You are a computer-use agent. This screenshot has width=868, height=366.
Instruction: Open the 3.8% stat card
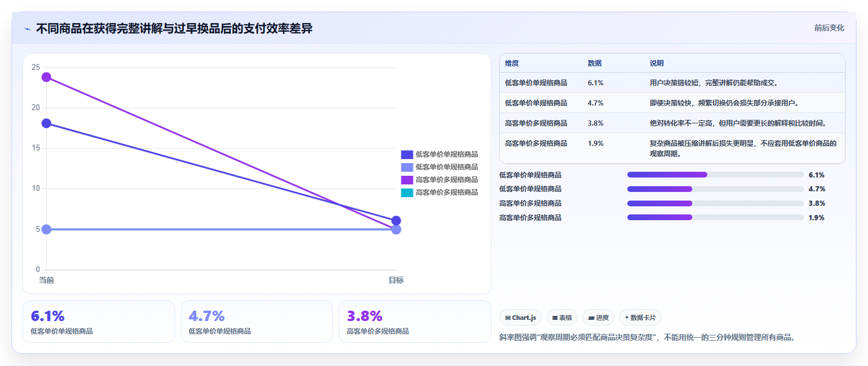click(x=415, y=322)
